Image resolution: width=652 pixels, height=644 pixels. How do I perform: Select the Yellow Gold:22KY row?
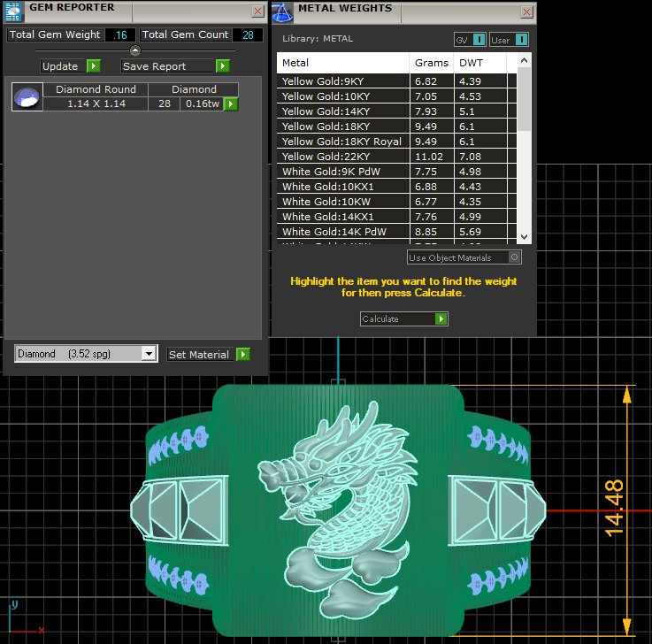(396, 157)
